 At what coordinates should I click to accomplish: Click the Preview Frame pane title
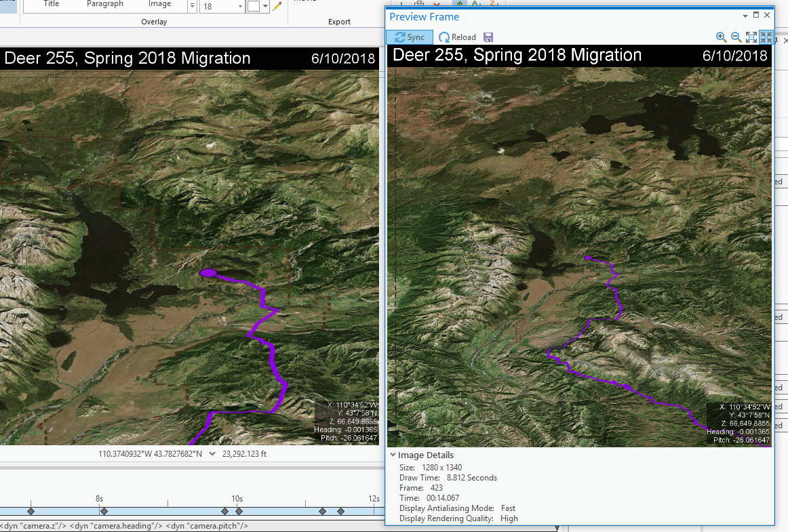(x=424, y=16)
